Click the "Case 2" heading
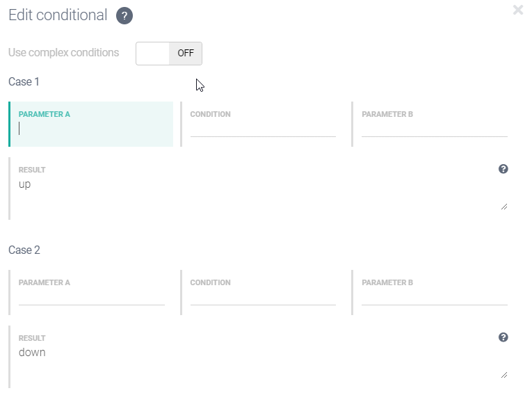Viewport: 532px width, 393px height. click(24, 250)
